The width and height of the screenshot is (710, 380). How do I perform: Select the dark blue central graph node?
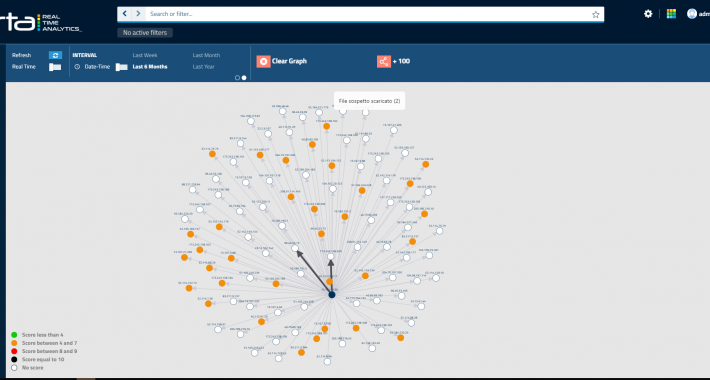pyautogui.click(x=332, y=295)
